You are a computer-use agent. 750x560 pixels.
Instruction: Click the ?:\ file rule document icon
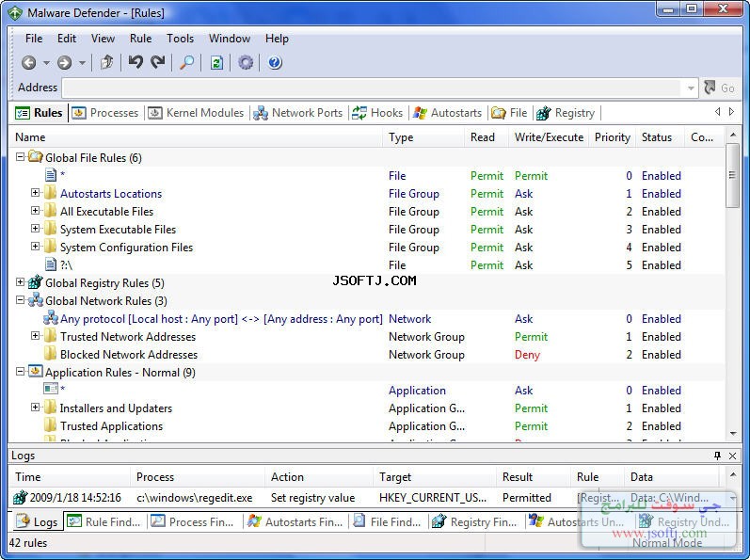[x=50, y=264]
